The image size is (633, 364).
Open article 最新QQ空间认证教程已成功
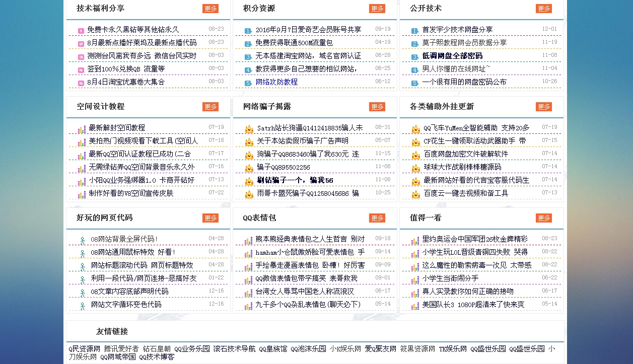pyautogui.click(x=140, y=154)
